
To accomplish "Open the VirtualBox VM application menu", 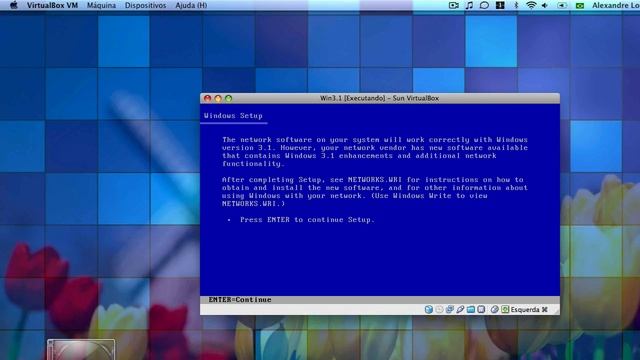I will point(52,5).
